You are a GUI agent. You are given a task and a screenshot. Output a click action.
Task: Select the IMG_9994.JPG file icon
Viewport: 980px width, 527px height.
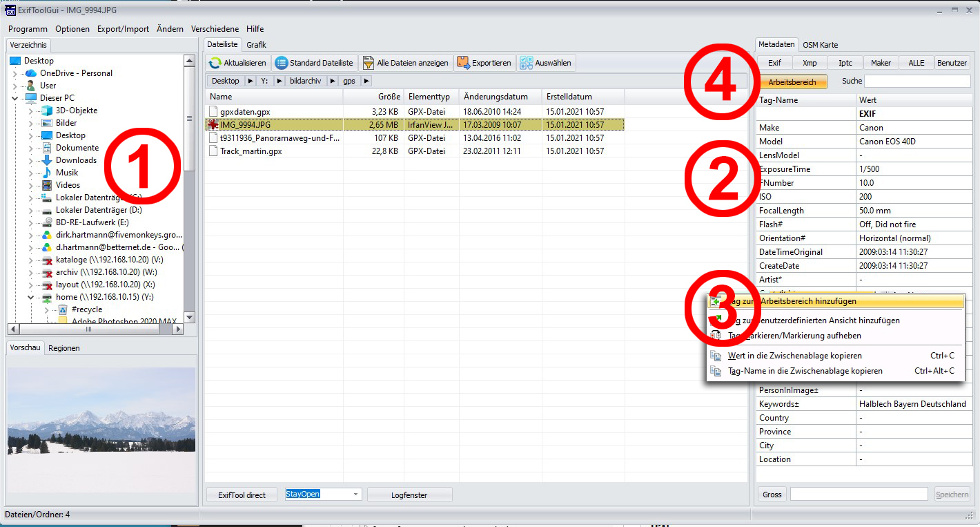[x=213, y=125]
